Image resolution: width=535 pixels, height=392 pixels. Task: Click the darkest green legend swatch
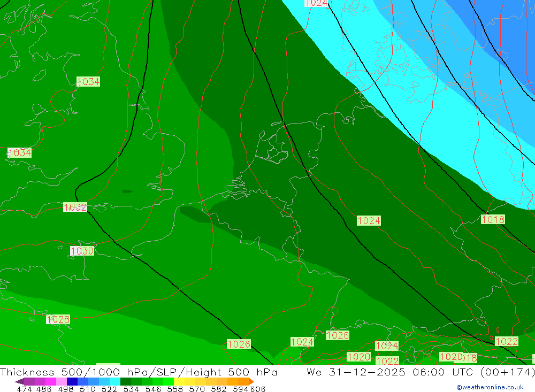pyautogui.click(x=126, y=381)
